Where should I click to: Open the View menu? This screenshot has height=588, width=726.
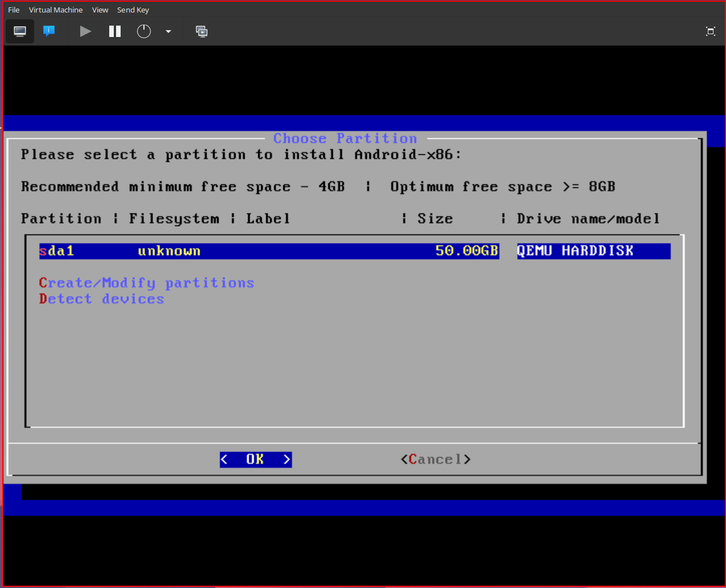pos(100,10)
